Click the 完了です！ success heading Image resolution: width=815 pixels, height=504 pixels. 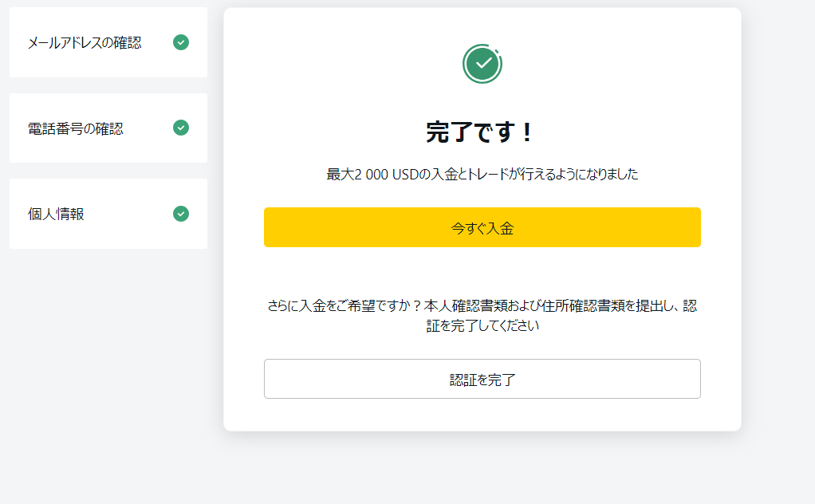pos(482,130)
